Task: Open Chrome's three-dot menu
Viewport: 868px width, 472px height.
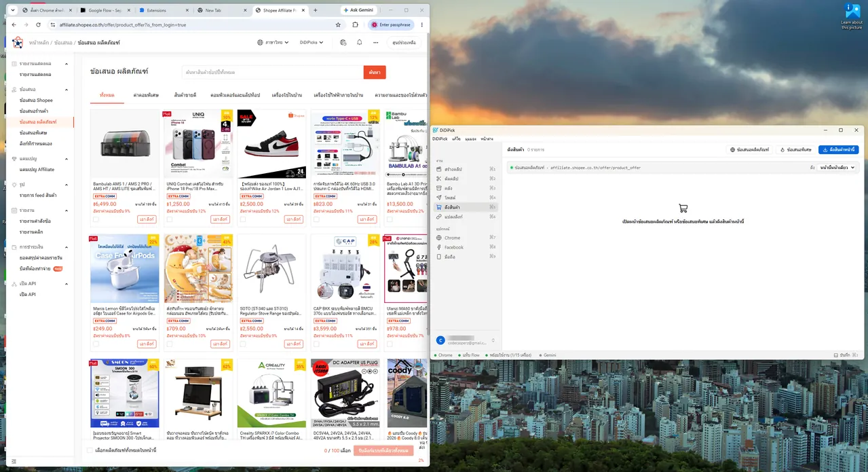Action: [423, 24]
